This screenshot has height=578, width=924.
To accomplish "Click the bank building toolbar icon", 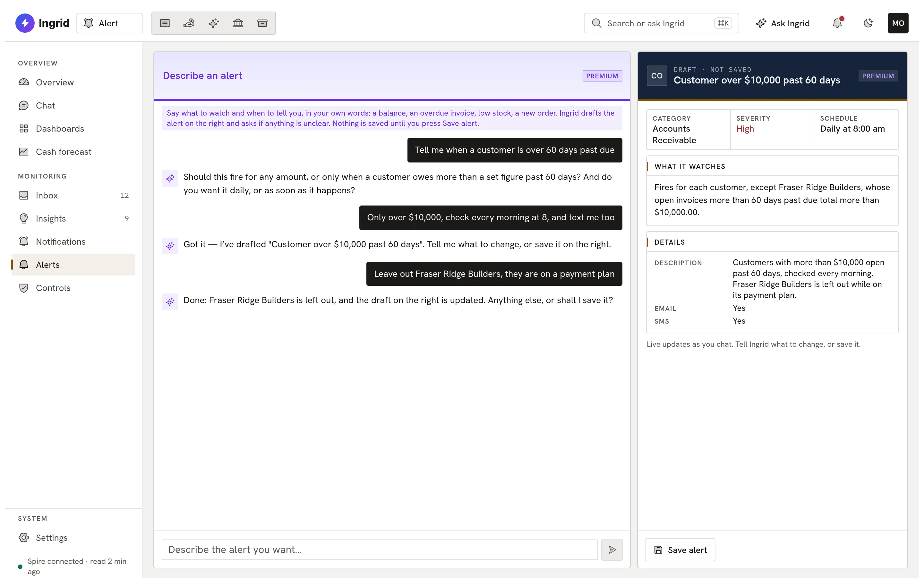I will [x=238, y=23].
